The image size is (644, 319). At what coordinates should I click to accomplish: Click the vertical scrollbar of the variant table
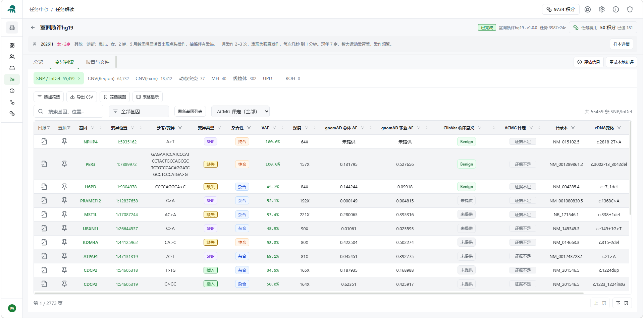[x=630, y=168]
